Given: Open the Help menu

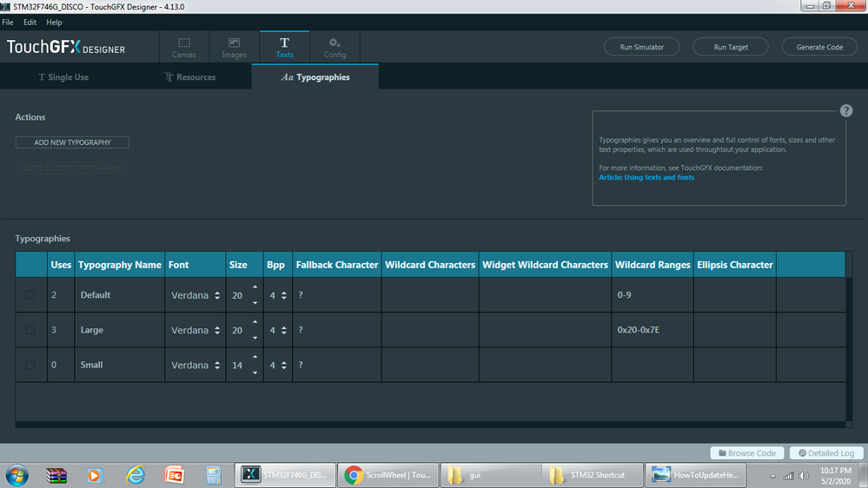Looking at the screenshot, I should (x=54, y=22).
